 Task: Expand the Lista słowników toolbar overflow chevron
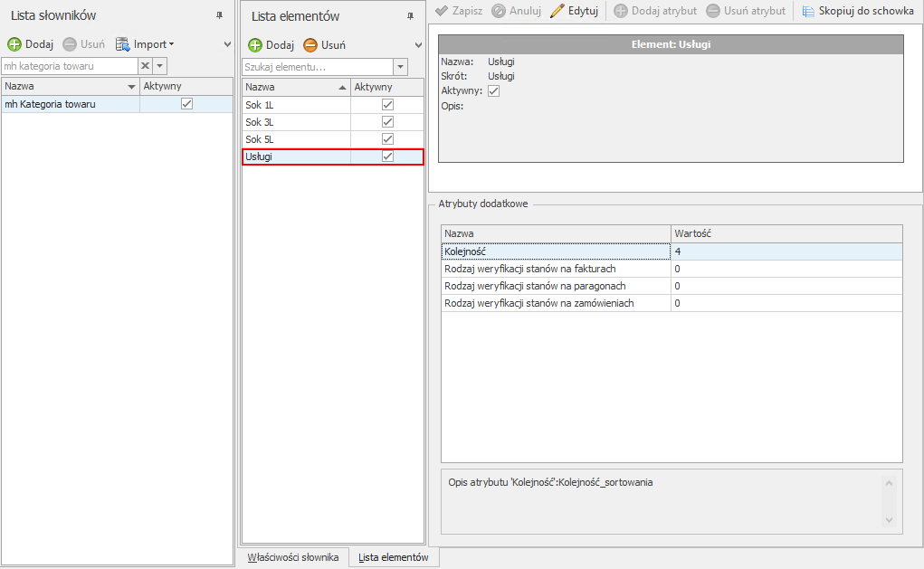[227, 44]
